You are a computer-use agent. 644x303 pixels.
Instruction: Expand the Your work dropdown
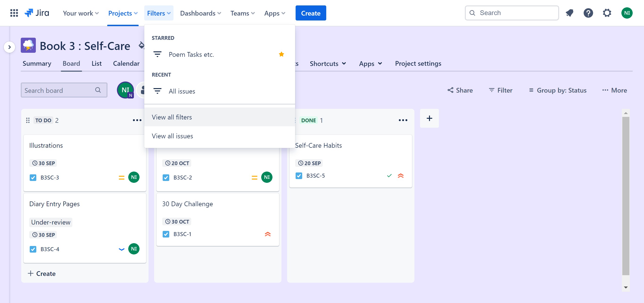pos(81,13)
